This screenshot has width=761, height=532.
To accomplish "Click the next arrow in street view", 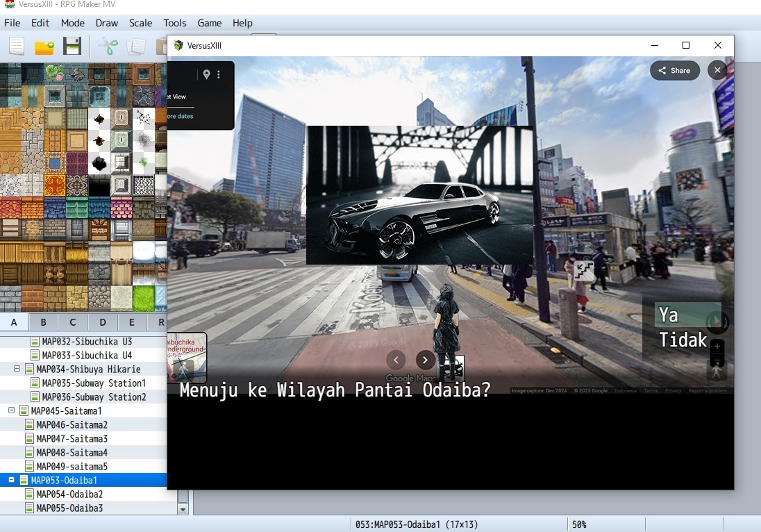I will click(x=425, y=360).
